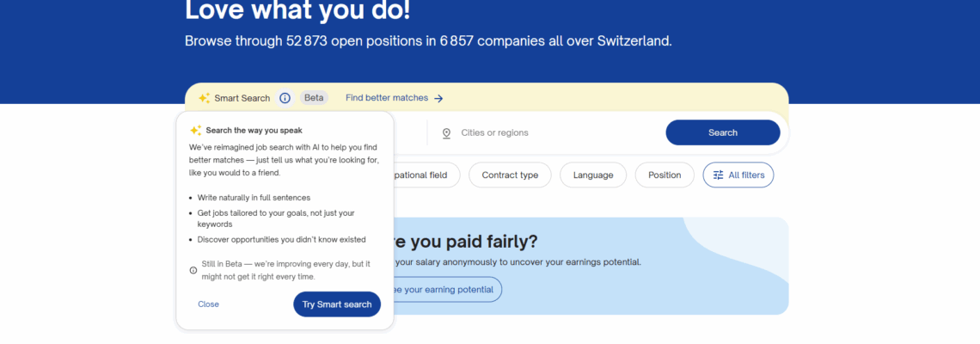This screenshot has width=980, height=344.
Task: Open the Find better matches link
Action: click(x=387, y=98)
